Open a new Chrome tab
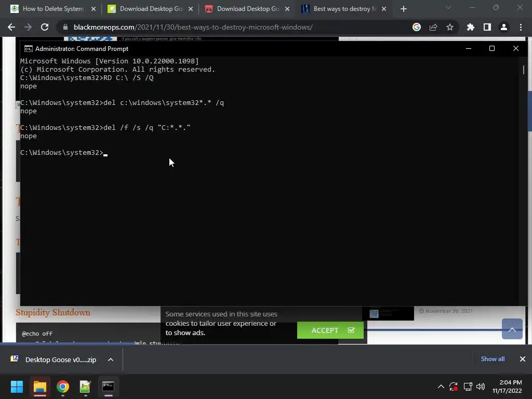The width and height of the screenshot is (532, 399). (403, 9)
